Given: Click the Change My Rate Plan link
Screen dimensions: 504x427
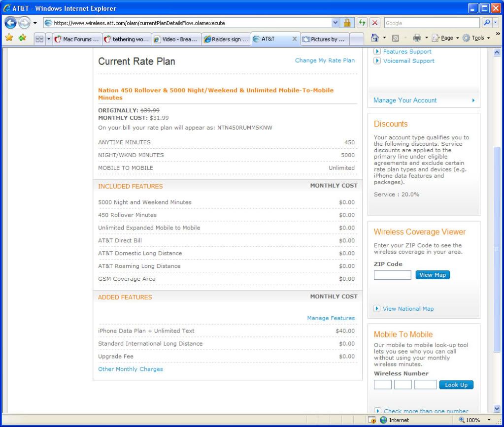Looking at the screenshot, I should [x=325, y=61].
